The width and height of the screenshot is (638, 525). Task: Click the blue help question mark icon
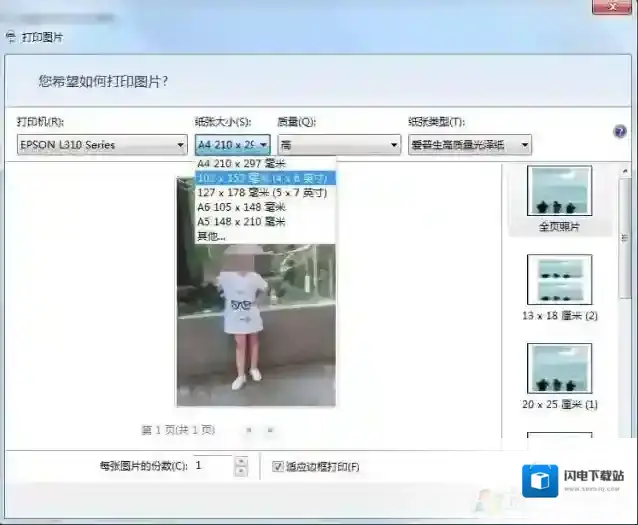[620, 131]
